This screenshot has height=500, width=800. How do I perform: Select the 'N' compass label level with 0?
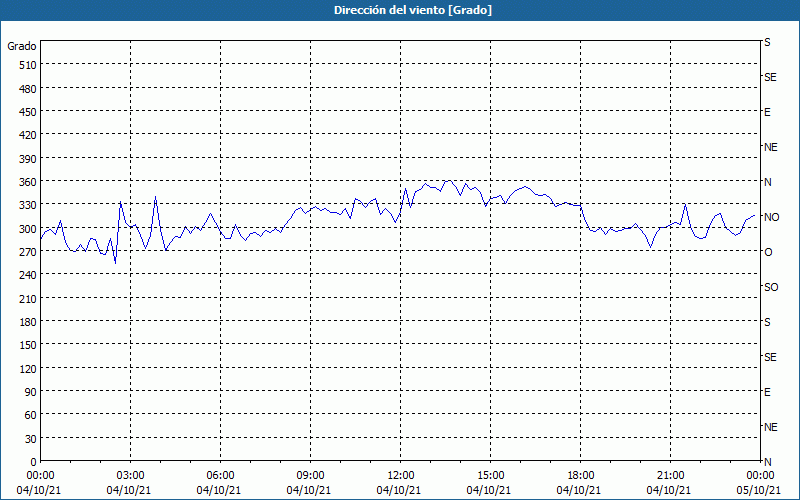pyautogui.click(x=768, y=462)
